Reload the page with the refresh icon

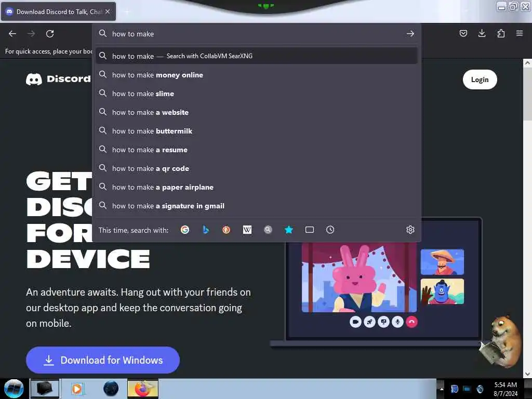[x=50, y=34]
